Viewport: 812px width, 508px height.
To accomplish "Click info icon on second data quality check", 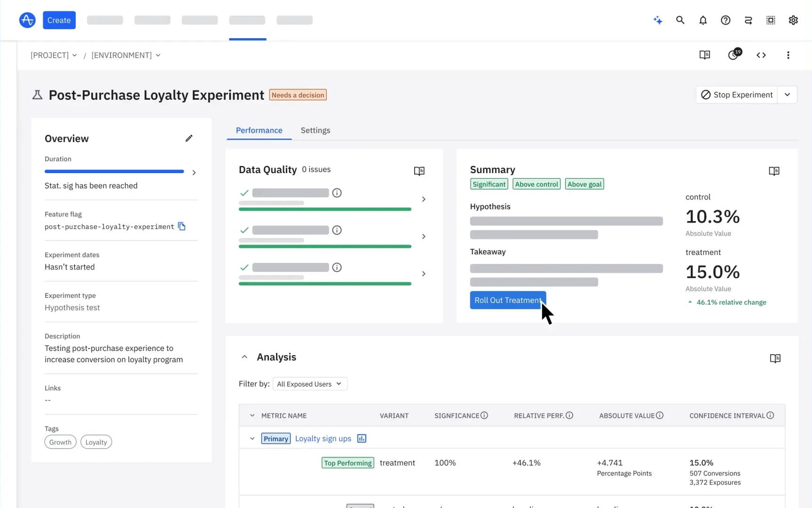I will coord(337,230).
